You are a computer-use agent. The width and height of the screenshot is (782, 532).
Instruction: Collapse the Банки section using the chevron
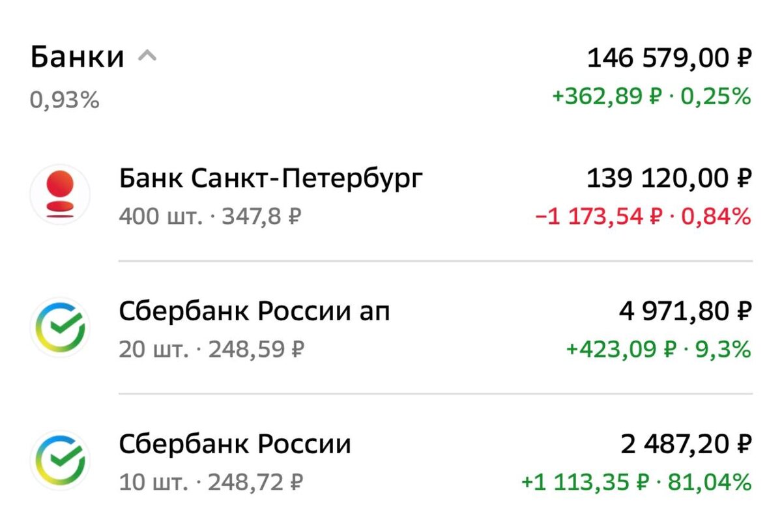coord(149,55)
